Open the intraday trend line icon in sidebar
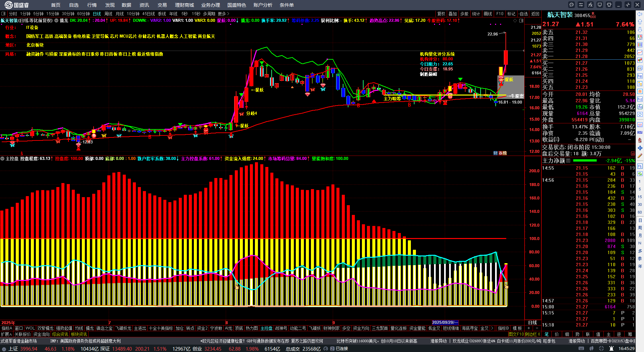The height and width of the screenshot is (352, 644). point(640,52)
